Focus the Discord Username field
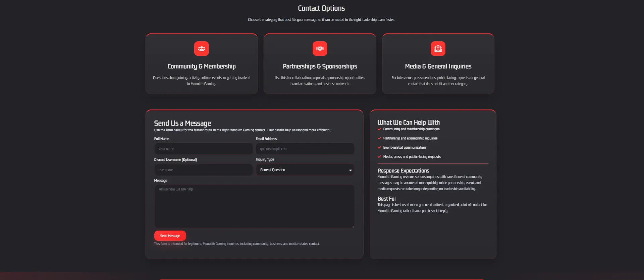Screen dimensions: 644x280 click(x=204, y=170)
